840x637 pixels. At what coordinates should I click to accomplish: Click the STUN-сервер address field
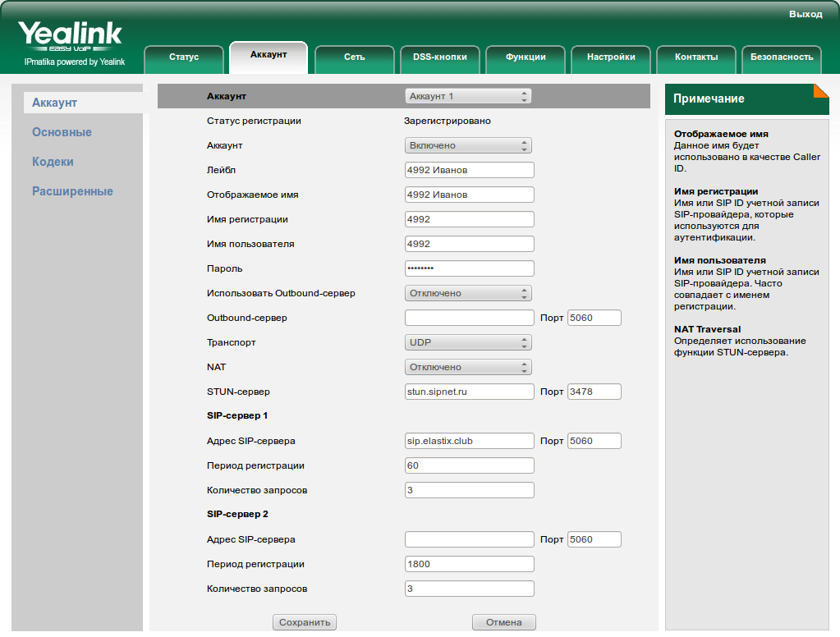(469, 392)
